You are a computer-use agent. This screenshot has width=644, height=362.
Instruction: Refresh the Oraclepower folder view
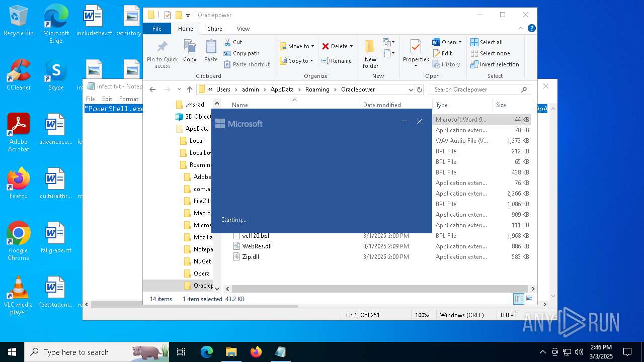point(420,89)
